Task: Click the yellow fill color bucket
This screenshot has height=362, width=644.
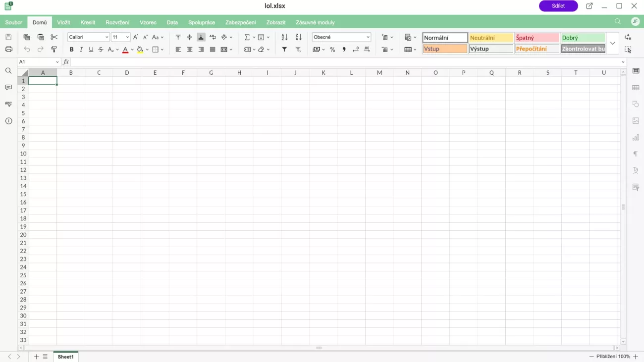Action: click(x=140, y=50)
